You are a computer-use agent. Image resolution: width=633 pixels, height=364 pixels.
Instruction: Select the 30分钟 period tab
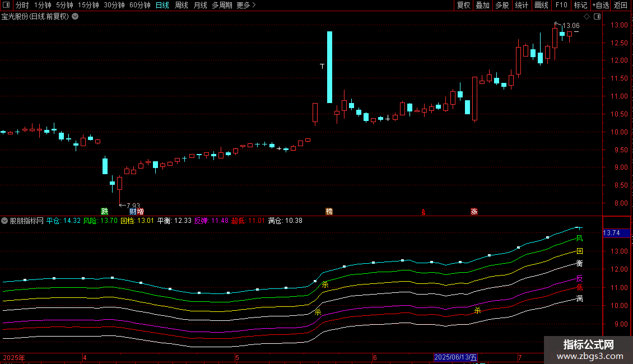coord(114,5)
